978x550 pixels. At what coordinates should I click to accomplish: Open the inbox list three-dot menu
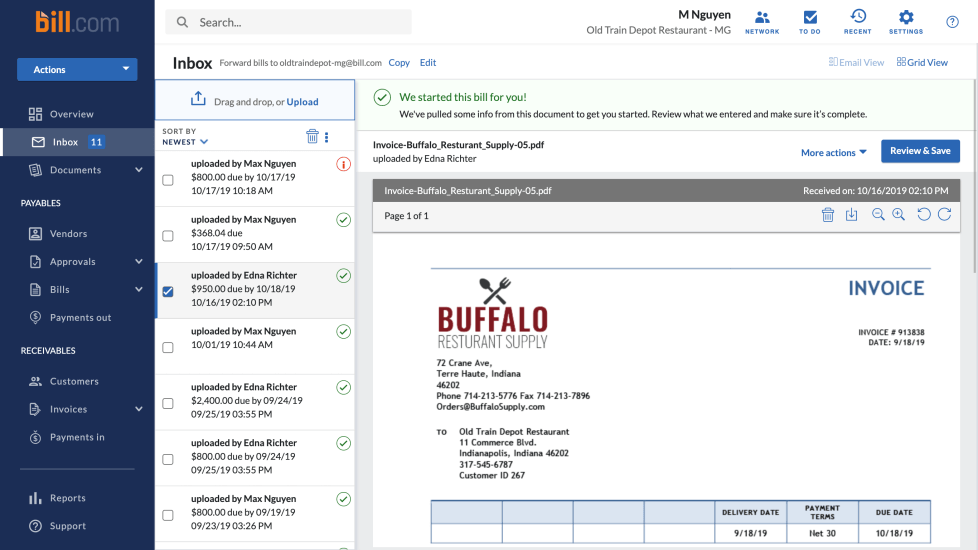click(x=326, y=137)
